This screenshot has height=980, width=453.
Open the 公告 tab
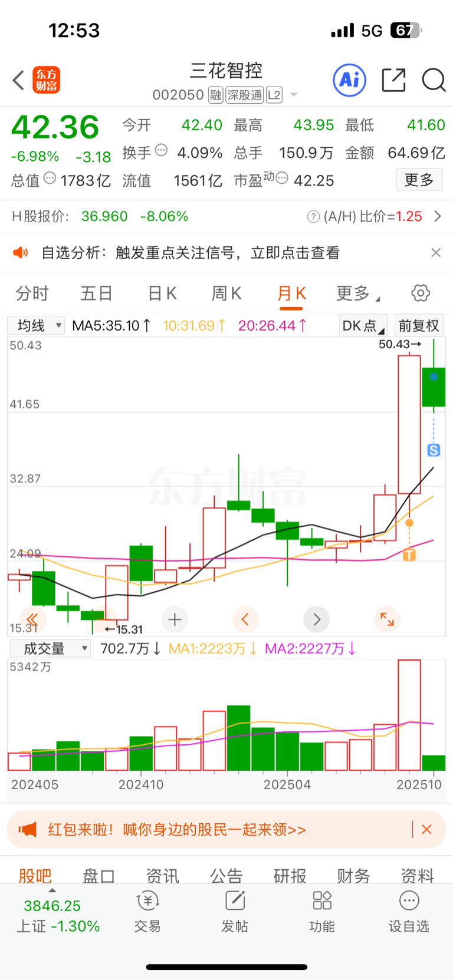(226, 875)
